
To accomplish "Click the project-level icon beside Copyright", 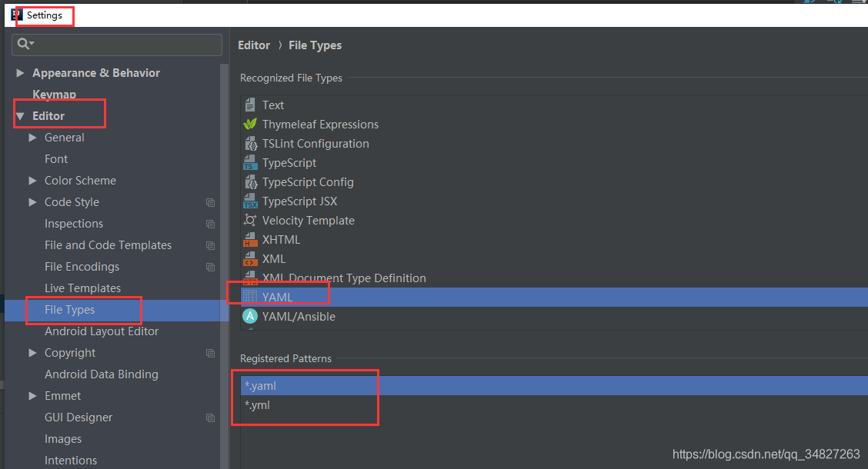I will point(210,354).
